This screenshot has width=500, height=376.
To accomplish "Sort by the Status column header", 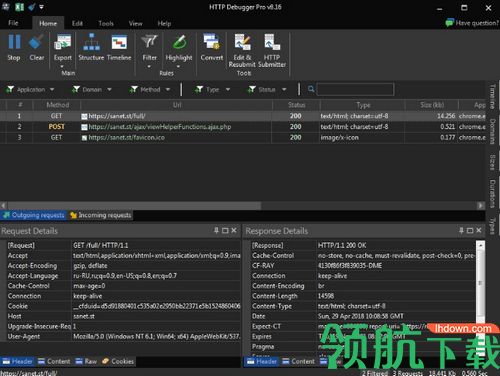I will (296, 105).
